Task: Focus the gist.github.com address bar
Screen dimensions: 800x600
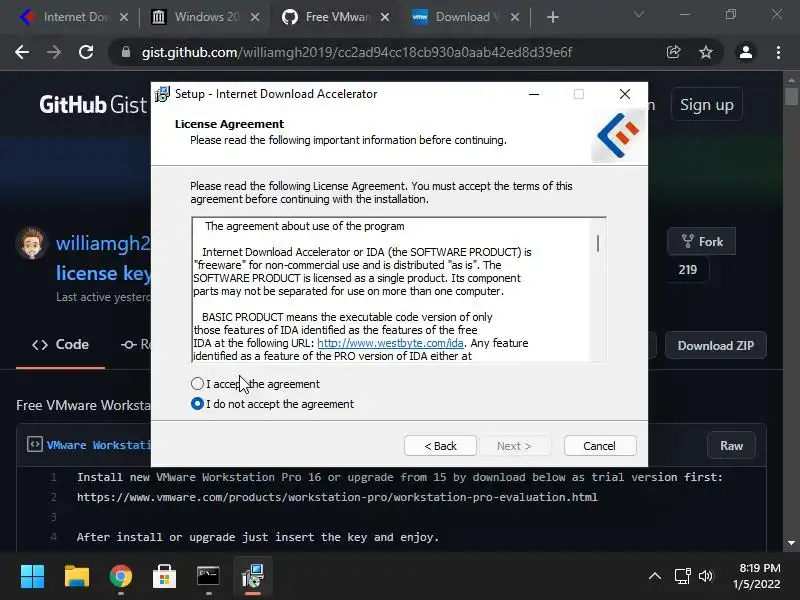Action: (x=357, y=52)
